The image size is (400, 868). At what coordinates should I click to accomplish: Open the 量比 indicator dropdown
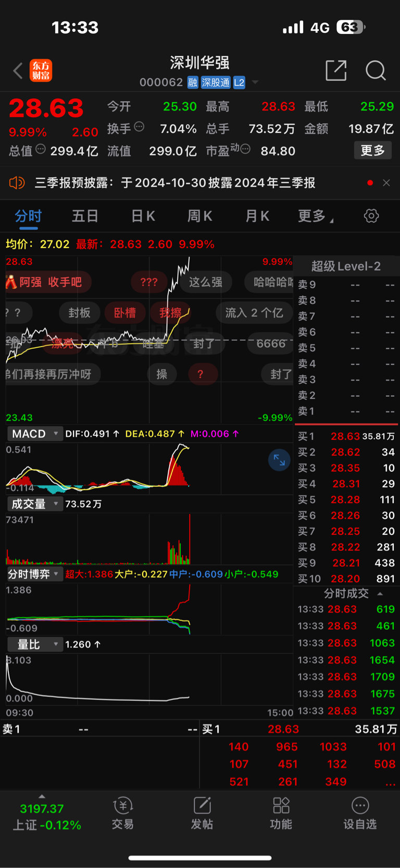pyautogui.click(x=35, y=644)
